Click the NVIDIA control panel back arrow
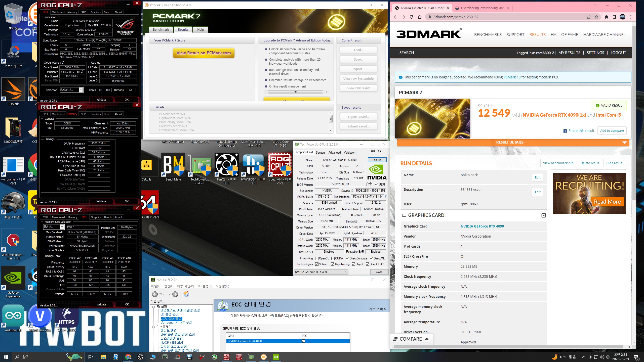This screenshot has width=644, height=362. click(x=155, y=294)
